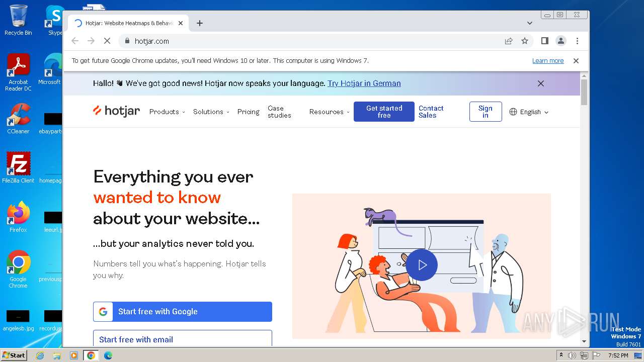644x362 pixels.
Task: Click Start free with Google
Action: point(183,312)
